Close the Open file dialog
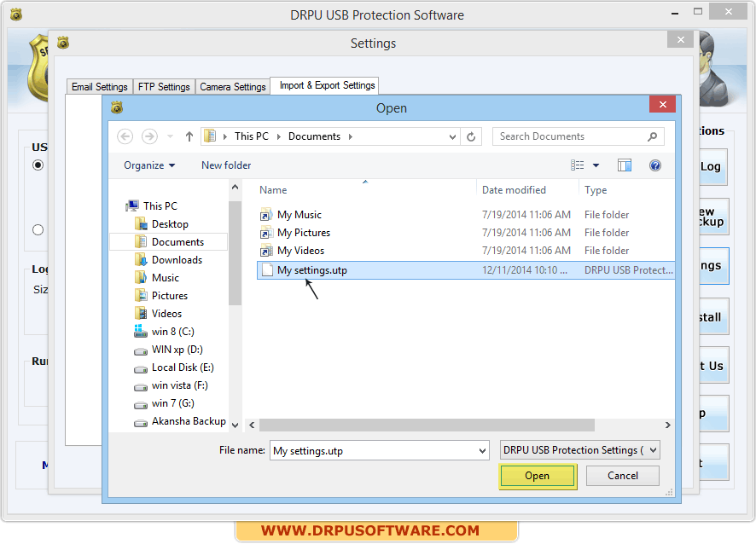The height and width of the screenshot is (544, 756). 662,105
